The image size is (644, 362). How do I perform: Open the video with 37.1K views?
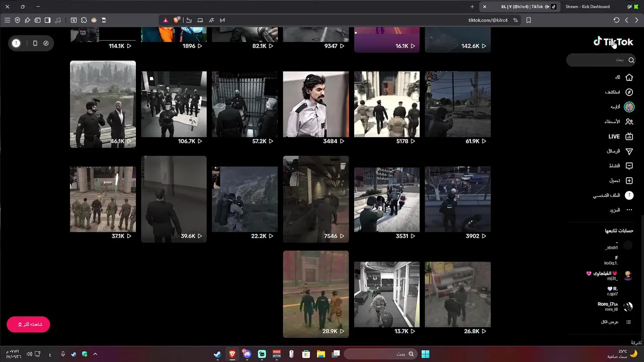click(103, 199)
